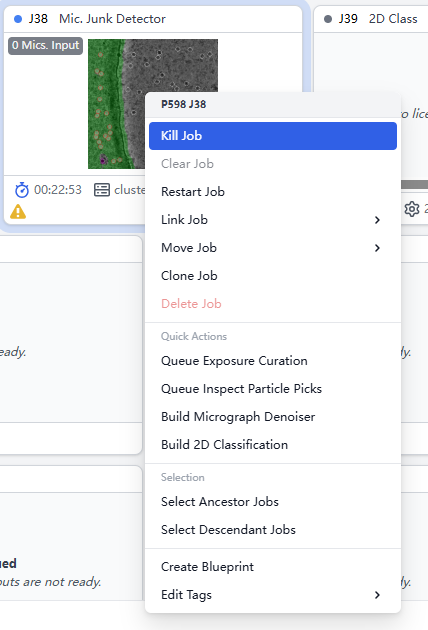
Task: Expand the Link Job submenu arrow
Action: pyautogui.click(x=377, y=220)
